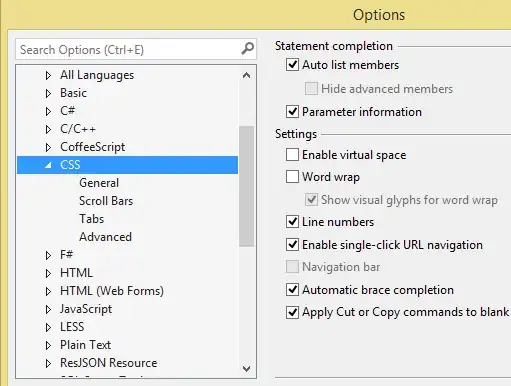The image size is (511, 386).
Task: Expand the All Languages node
Action: tap(48, 75)
